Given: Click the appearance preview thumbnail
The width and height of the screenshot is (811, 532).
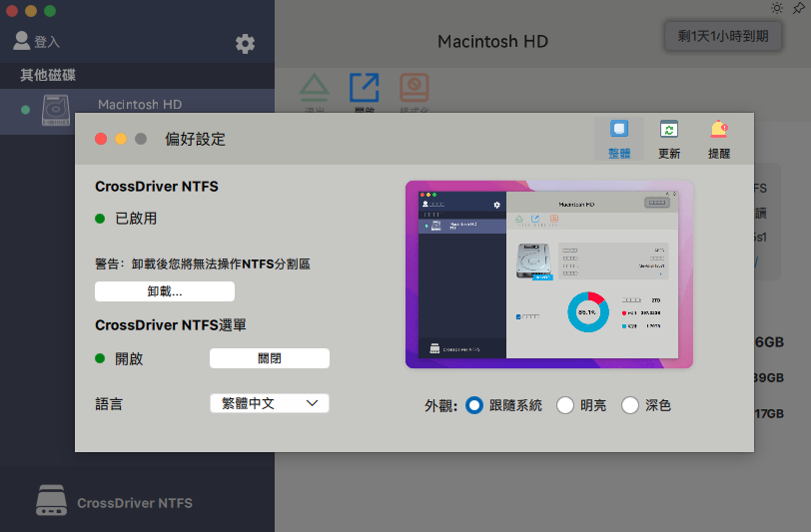Looking at the screenshot, I should point(548,274).
